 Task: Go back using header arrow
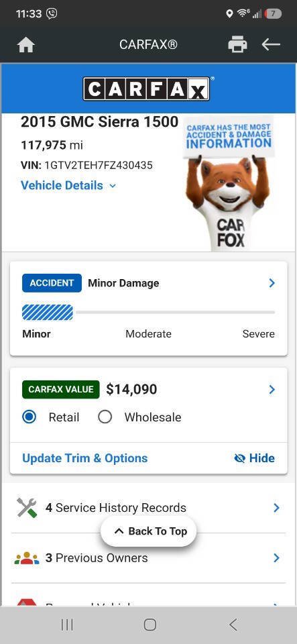[271, 45]
